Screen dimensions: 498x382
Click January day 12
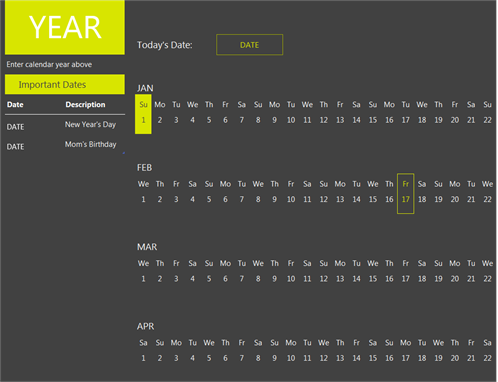324,120
